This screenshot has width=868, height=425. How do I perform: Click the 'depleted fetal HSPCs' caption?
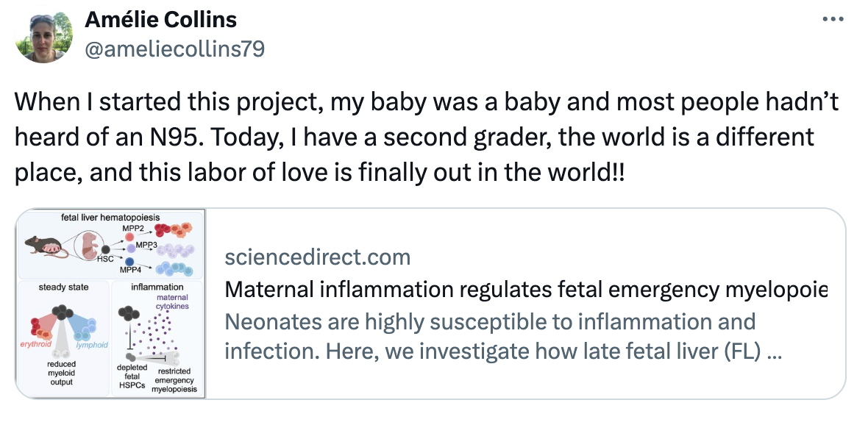tap(132, 376)
